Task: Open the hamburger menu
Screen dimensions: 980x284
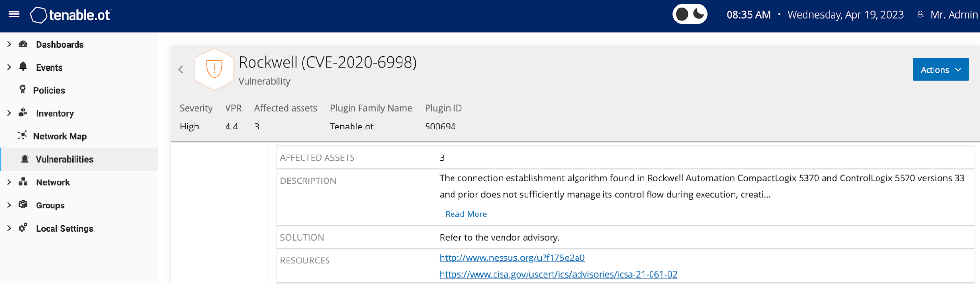Action: (14, 14)
